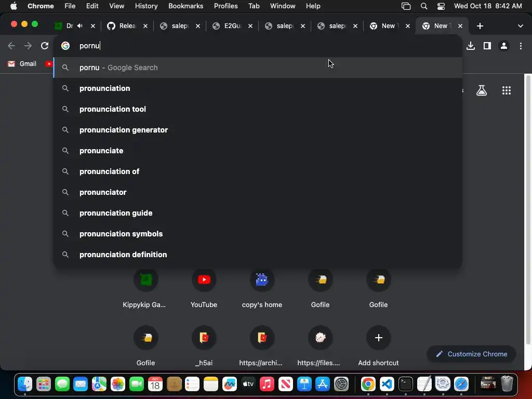Screen dimensions: 532x399
Task: Open the Kippykip Ga... shortcut
Action: [145, 288]
